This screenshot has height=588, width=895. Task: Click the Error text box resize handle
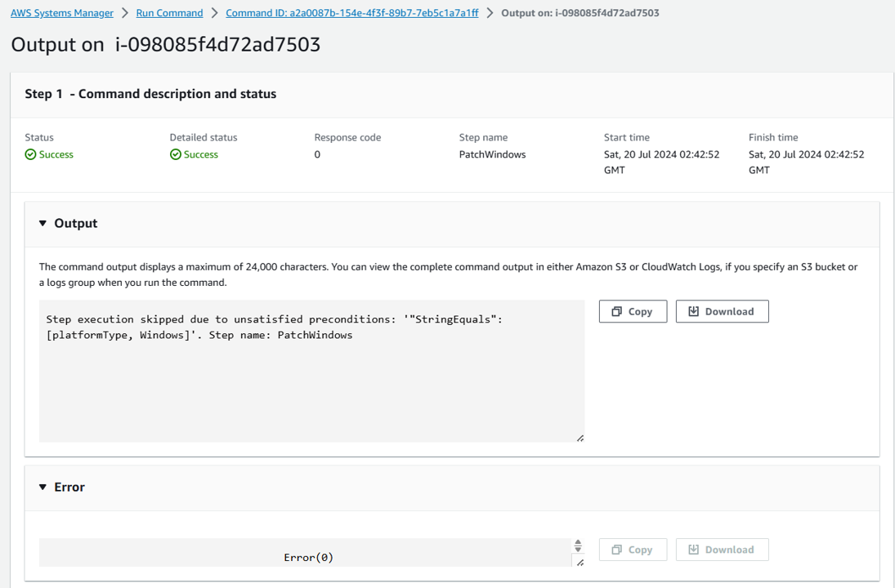[x=580, y=563]
